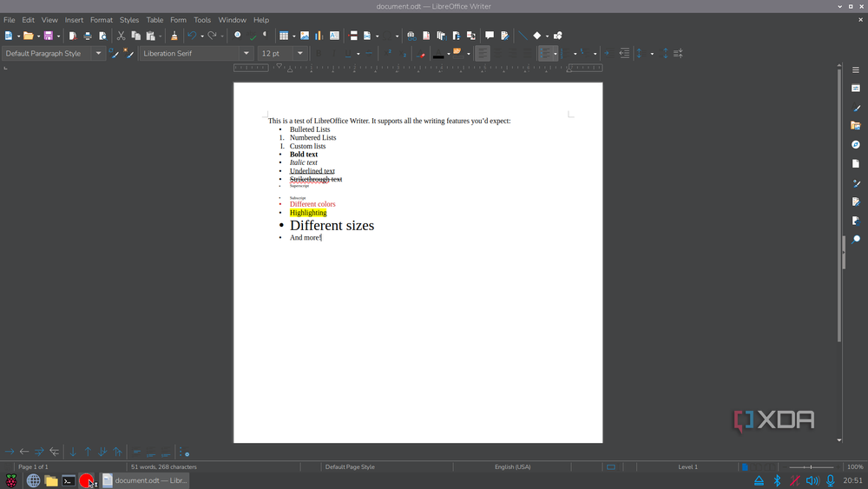868x489 pixels.
Task: Open the Format menu
Action: click(102, 20)
